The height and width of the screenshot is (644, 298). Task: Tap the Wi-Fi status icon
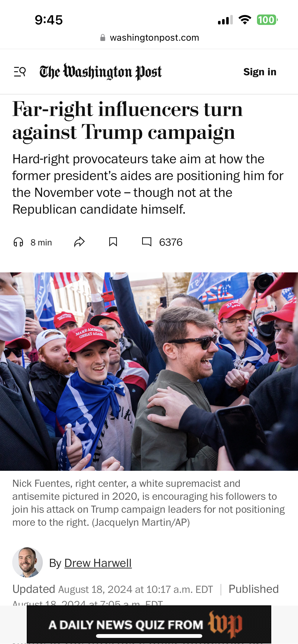(245, 20)
